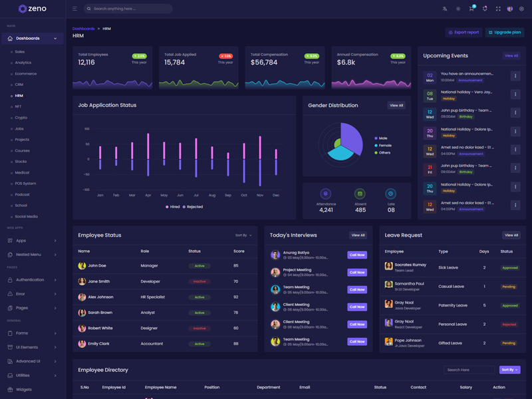This screenshot has height=399, width=532.
Task: Open options menu for first upcoming event
Action: pyautogui.click(x=515, y=76)
